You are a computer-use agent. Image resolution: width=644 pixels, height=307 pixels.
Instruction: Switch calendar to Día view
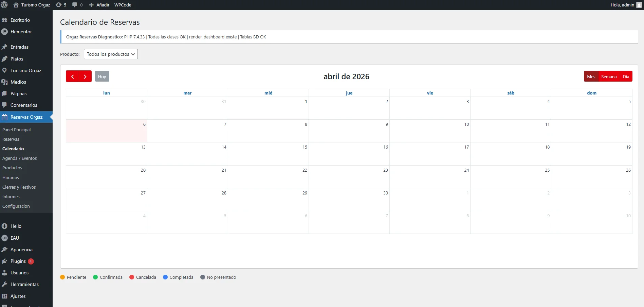(626, 76)
